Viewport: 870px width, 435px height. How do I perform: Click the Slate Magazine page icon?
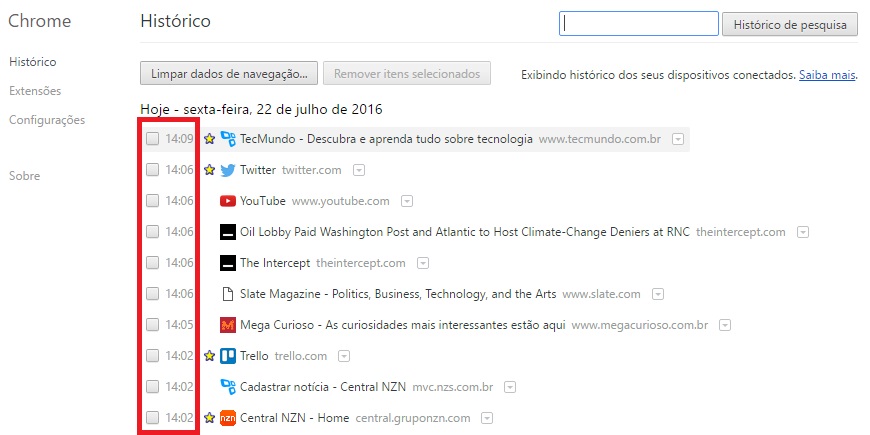point(227,294)
